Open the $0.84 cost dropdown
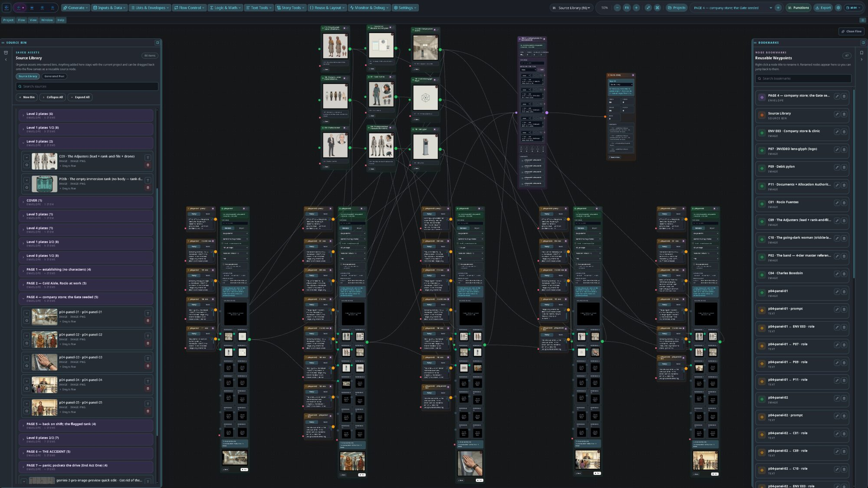Screen dimensions: 868x488 point(853,8)
